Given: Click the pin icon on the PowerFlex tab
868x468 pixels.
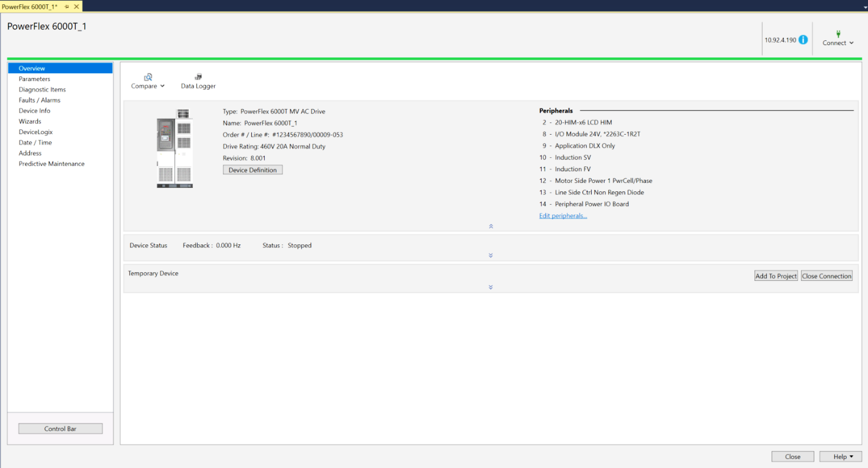Looking at the screenshot, I should [67, 5].
